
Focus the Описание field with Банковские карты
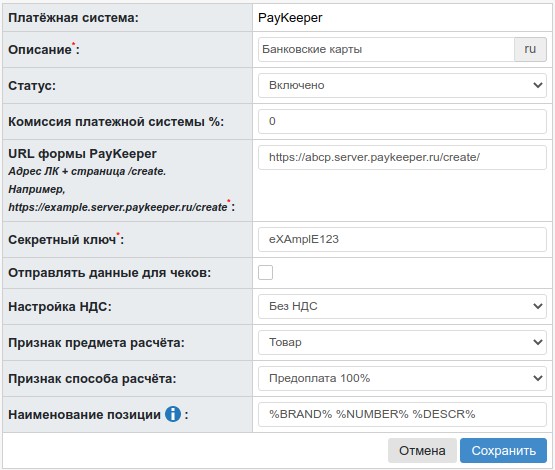click(386, 49)
